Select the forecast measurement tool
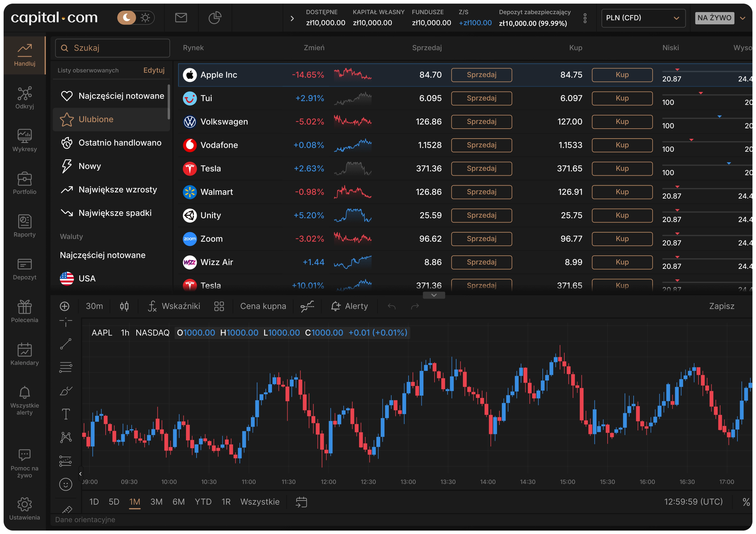This screenshot has height=534, width=756. click(x=66, y=461)
